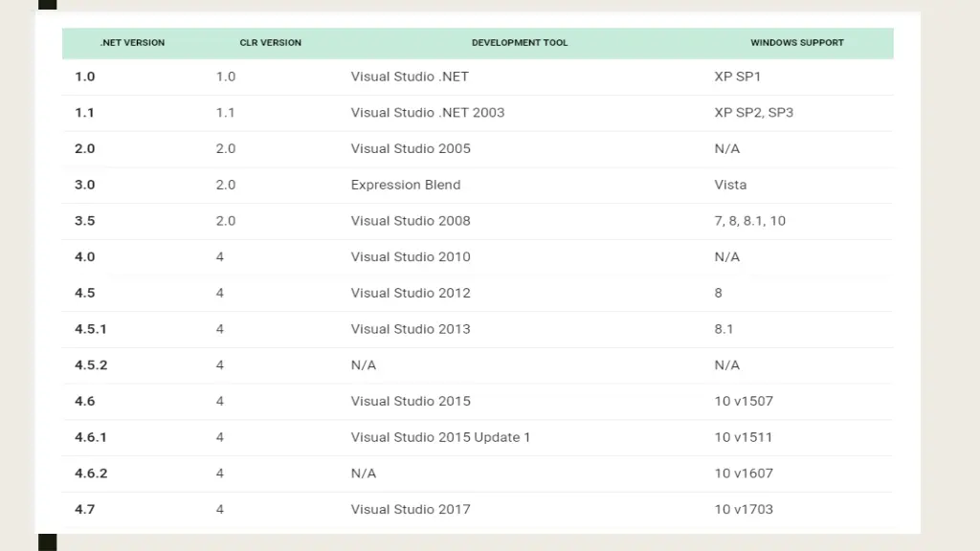This screenshot has width=980, height=551.
Task: Click the DEVELOPMENT TOOL column header
Action: point(520,42)
